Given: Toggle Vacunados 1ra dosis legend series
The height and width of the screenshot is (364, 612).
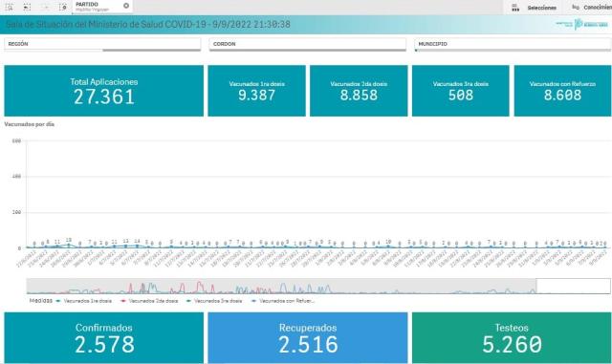Looking at the screenshot, I should tap(87, 301).
